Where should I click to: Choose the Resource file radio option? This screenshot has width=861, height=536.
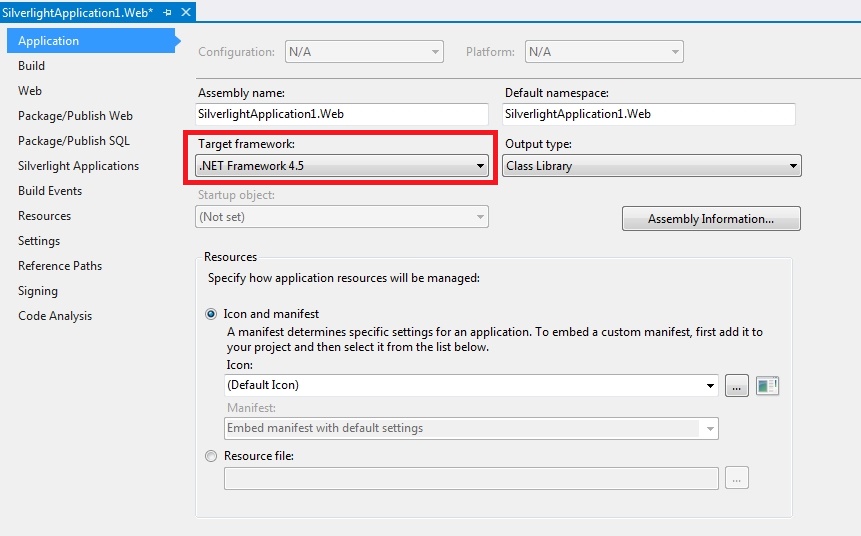210,456
